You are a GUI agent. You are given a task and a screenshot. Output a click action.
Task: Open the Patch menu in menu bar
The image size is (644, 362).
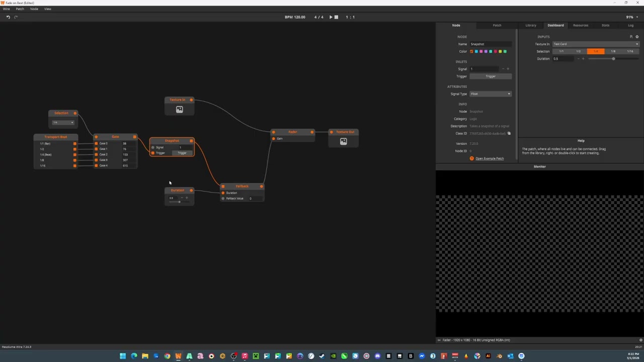pyautogui.click(x=20, y=9)
